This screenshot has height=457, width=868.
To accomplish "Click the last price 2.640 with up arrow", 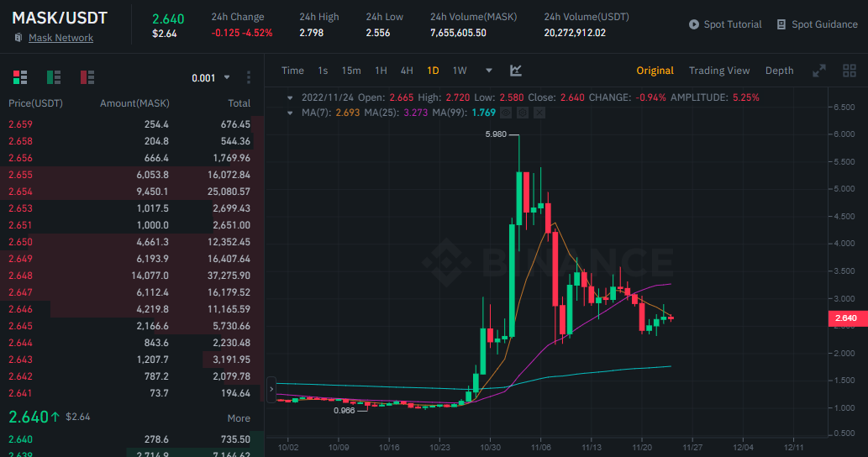I will [x=34, y=417].
